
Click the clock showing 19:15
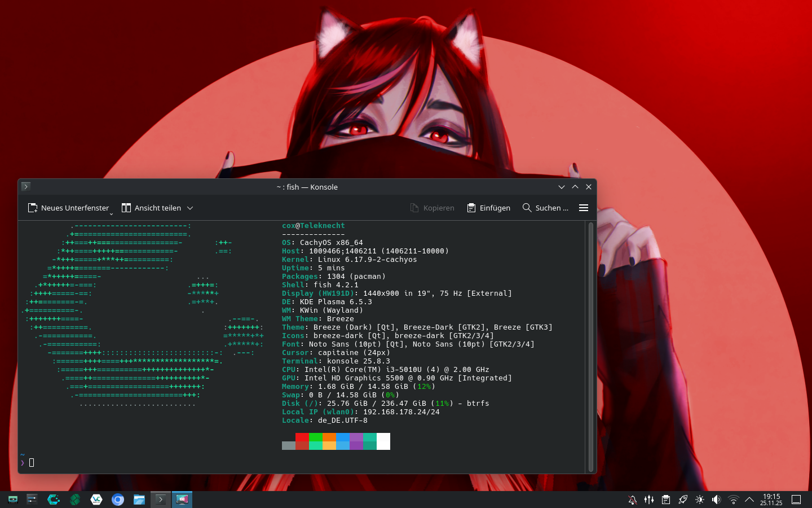(x=771, y=500)
